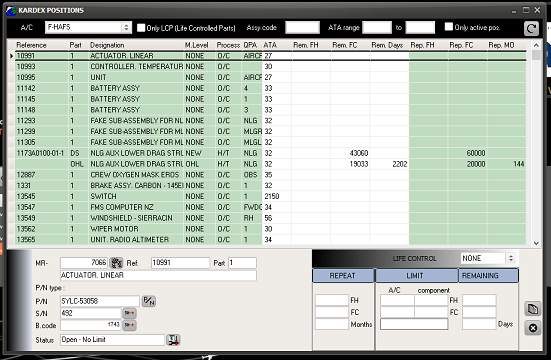
Task: Select row 12887 CREW OXYGEN MASK EROS
Action: [271, 175]
